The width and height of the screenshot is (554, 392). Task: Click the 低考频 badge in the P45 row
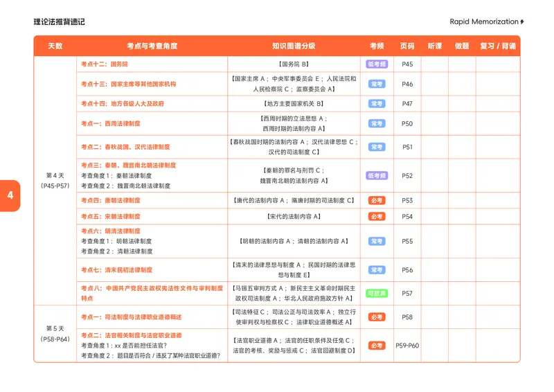click(377, 64)
